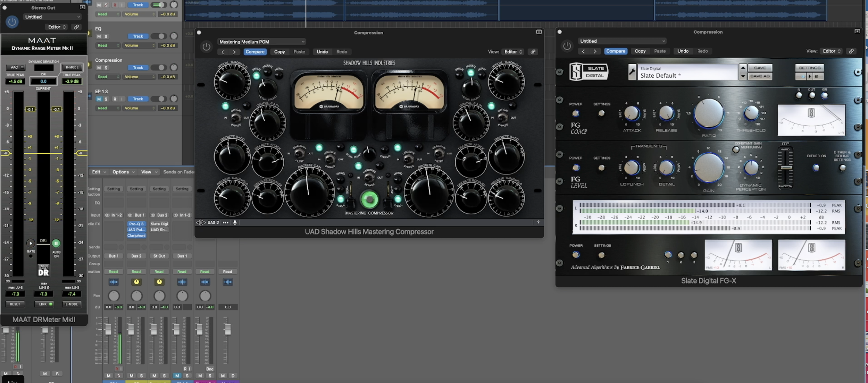Adjust the FG Level GAIN knob
Image resolution: width=868 pixels, height=383 pixels.
coord(708,168)
